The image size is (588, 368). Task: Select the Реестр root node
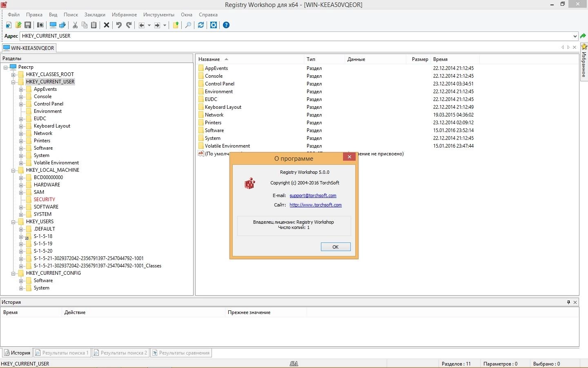[x=26, y=67]
